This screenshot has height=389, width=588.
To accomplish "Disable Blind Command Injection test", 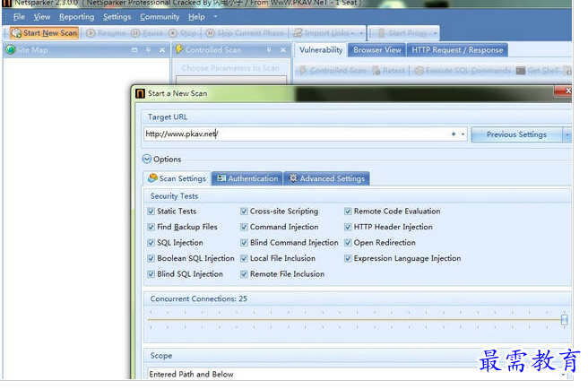I will [x=244, y=243].
